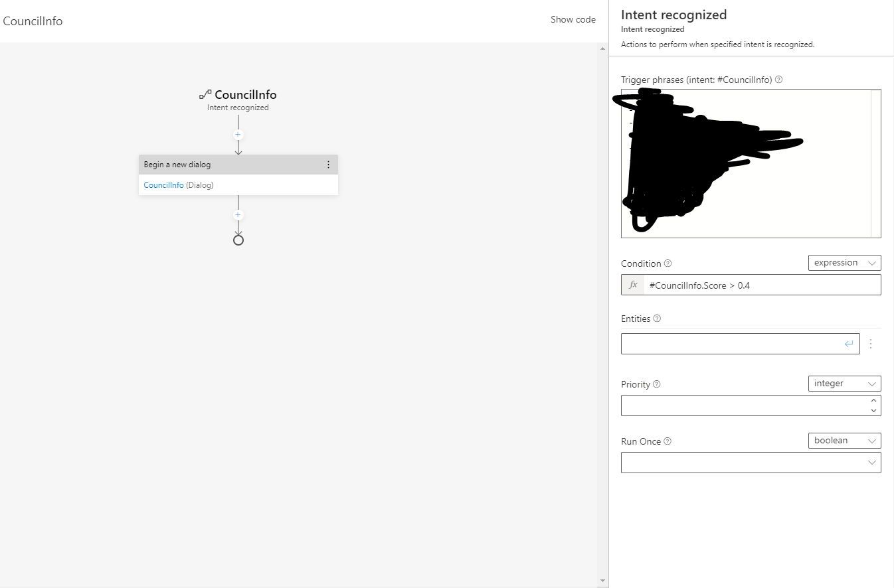The image size is (894, 588).
Task: Open the integer type dropdown for Priority
Action: tap(844, 383)
